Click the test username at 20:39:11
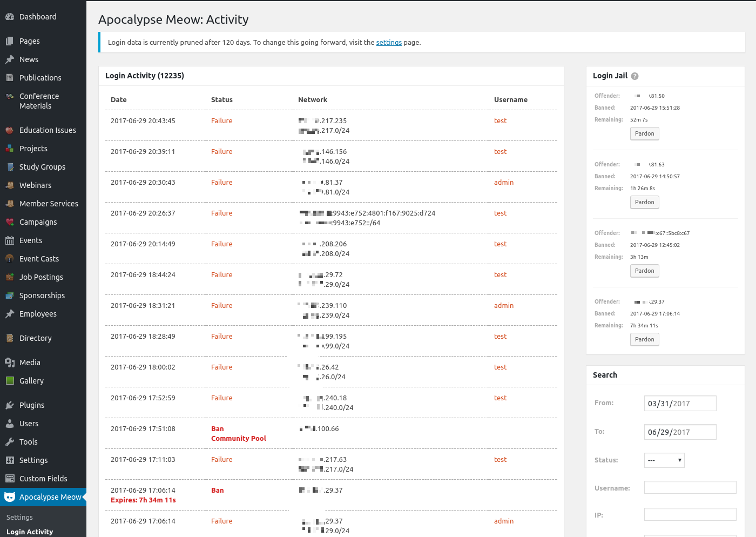The image size is (756, 537). (x=501, y=152)
